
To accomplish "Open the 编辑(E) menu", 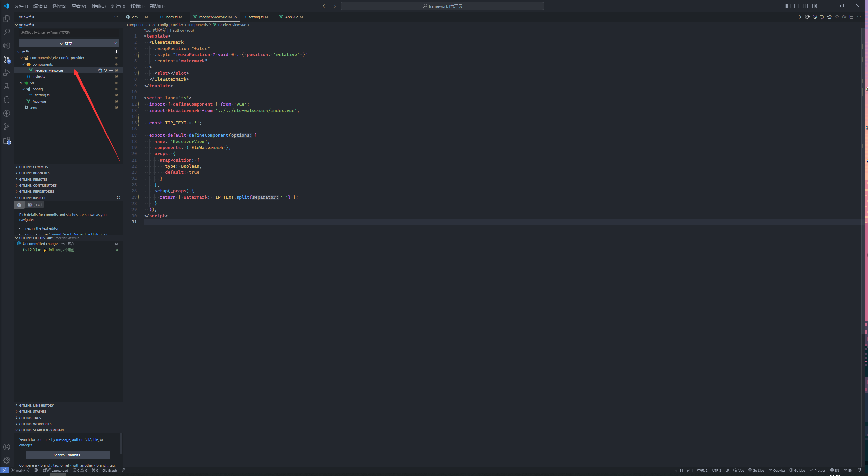I will coord(40,6).
